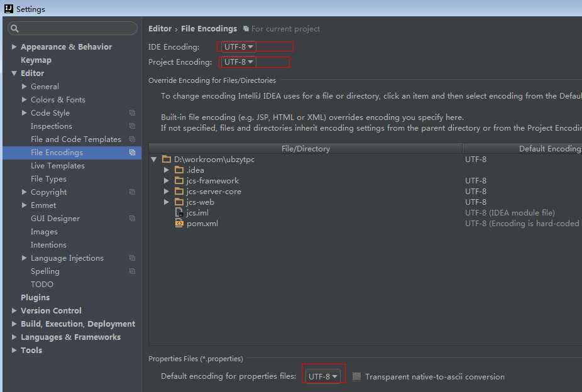Screen dimensions: 582x392
Task: Click UTF-8 encoding cell for jcs-web
Action: 476,202
